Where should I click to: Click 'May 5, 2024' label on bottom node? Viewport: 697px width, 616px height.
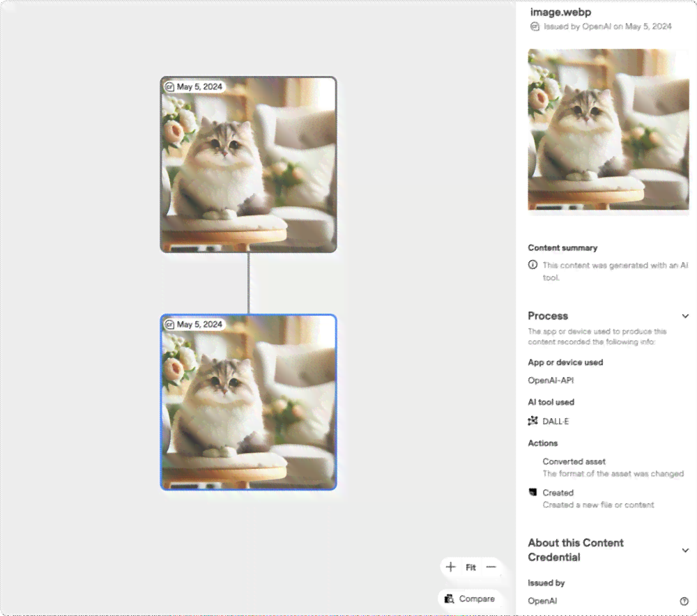coord(199,325)
